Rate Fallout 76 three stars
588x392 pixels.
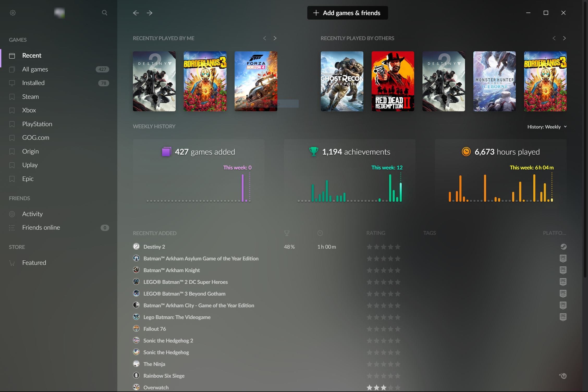tap(383, 329)
